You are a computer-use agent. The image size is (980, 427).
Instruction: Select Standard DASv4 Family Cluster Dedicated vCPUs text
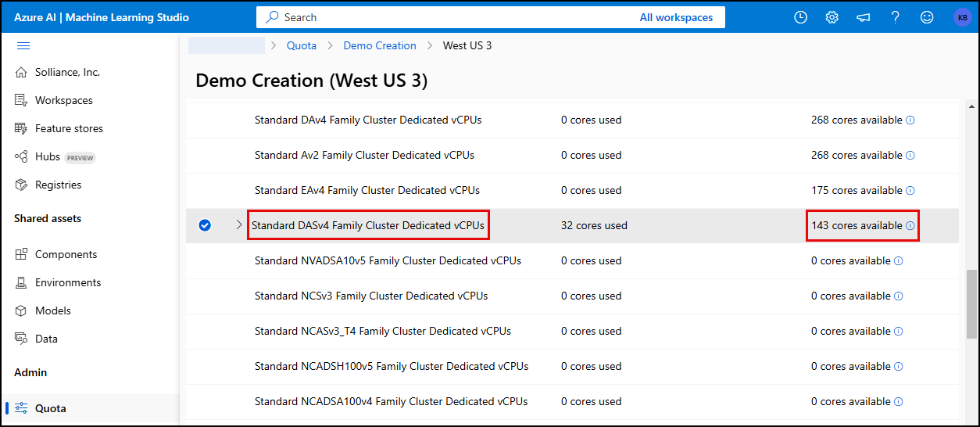click(x=368, y=225)
